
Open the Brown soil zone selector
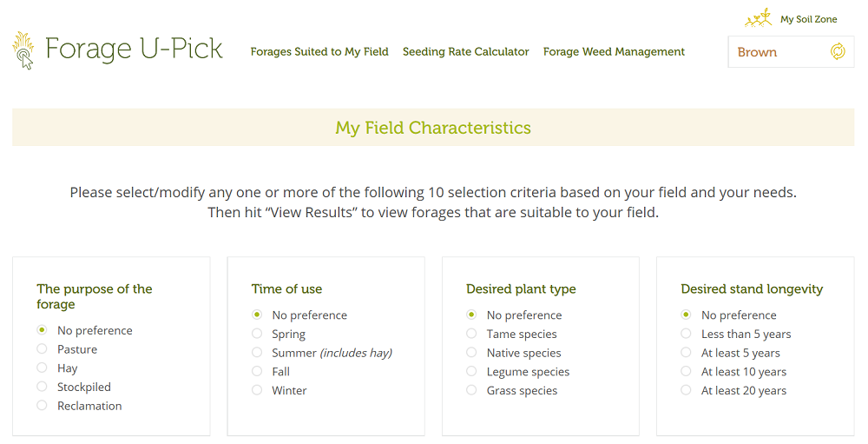[x=791, y=52]
